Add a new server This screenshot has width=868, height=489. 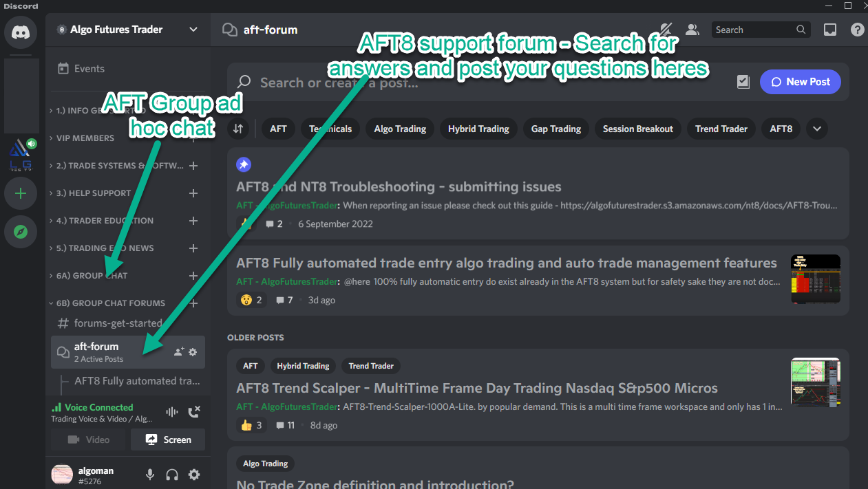pyautogui.click(x=21, y=193)
